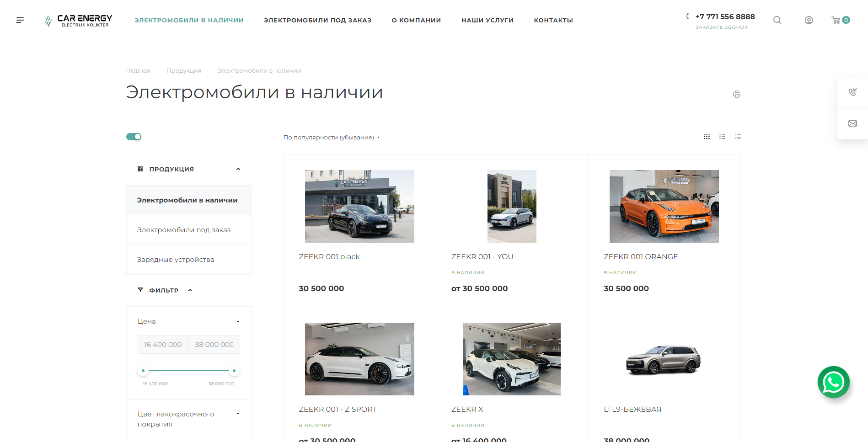Open Контакты menu item
Screen dimensions: 868x442
[x=553, y=20]
